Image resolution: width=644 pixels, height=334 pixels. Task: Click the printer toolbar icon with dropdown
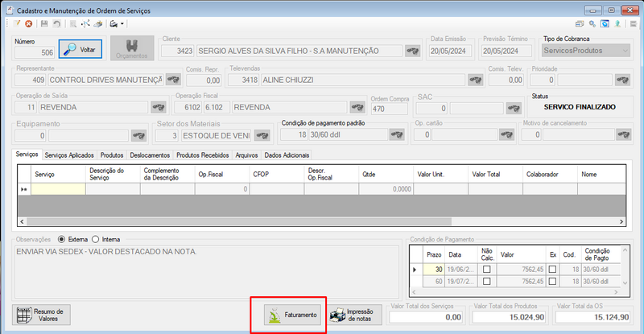pos(114,24)
